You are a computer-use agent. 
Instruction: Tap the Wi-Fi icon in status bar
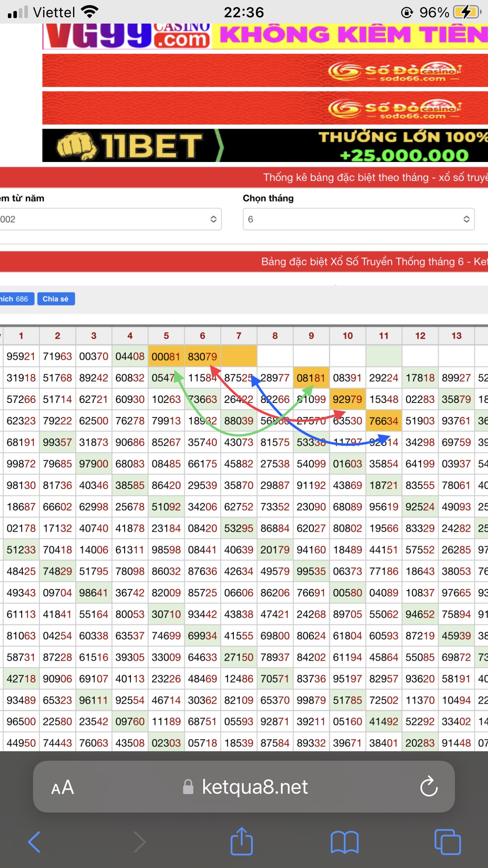[x=90, y=12]
